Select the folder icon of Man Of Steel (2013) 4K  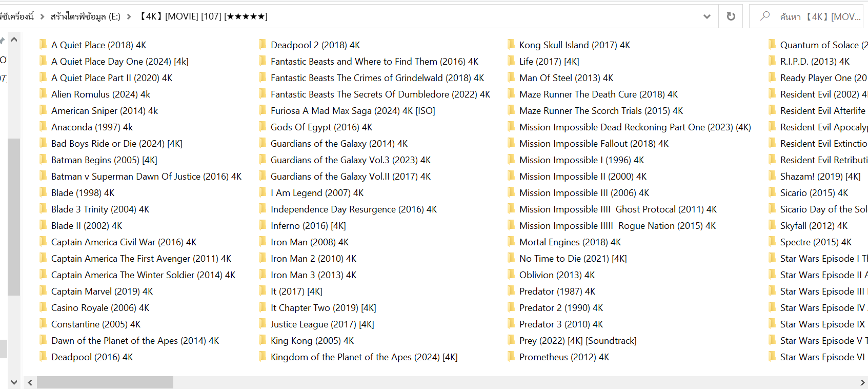[511, 77]
